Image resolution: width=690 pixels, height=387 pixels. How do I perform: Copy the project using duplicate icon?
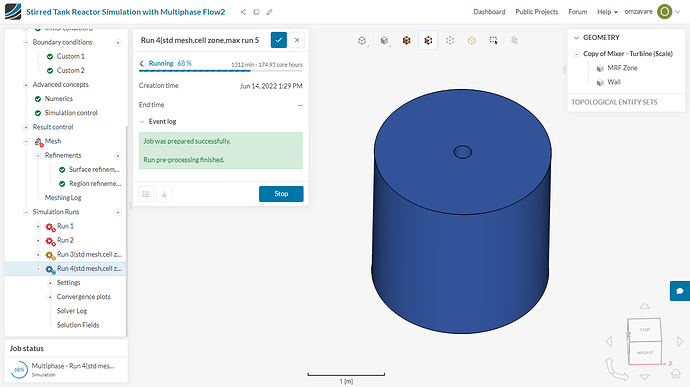click(256, 12)
